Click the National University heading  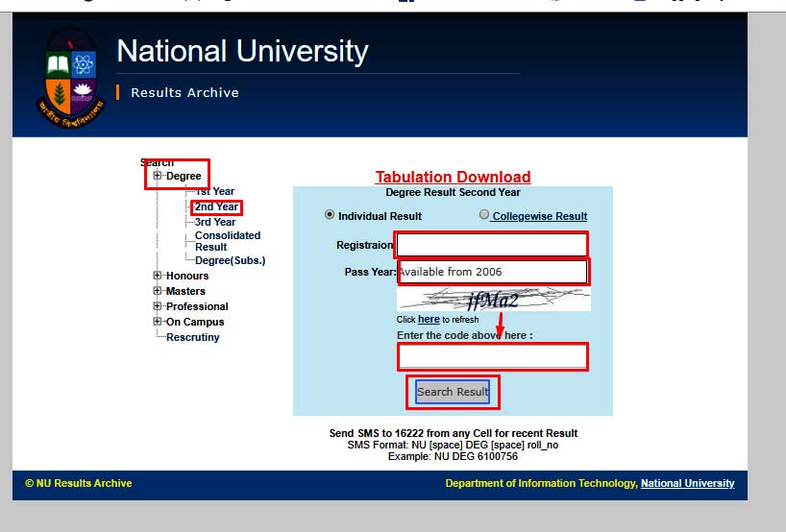click(x=242, y=51)
